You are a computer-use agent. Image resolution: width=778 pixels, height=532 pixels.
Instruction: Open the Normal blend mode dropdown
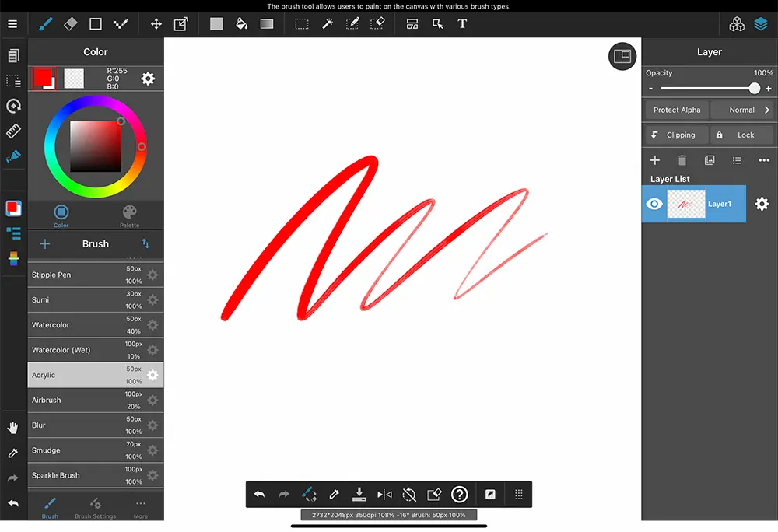pos(742,110)
